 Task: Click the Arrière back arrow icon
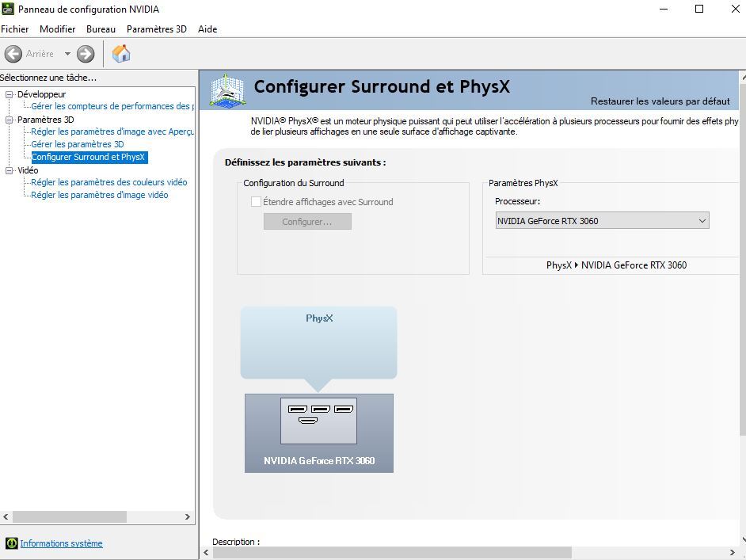click(x=13, y=54)
